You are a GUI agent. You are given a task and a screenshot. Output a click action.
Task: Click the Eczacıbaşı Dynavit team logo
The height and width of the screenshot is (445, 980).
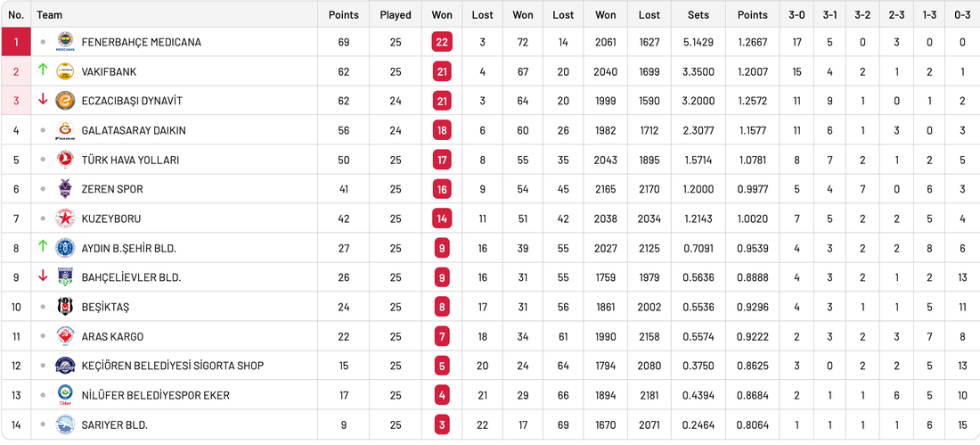point(65,101)
